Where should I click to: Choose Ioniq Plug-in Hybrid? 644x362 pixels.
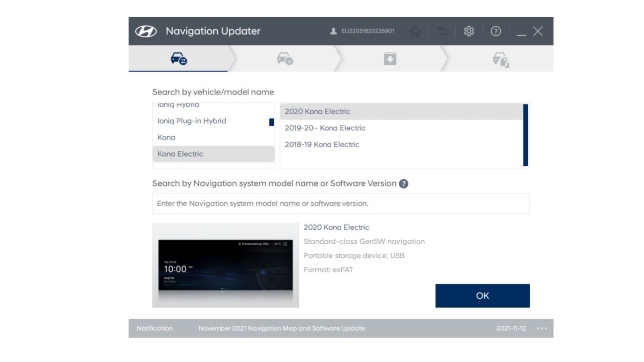click(x=192, y=121)
